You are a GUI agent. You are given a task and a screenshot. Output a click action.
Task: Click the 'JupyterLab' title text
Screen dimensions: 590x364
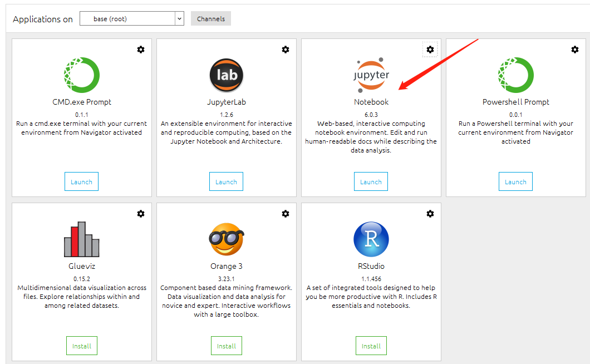click(x=227, y=102)
